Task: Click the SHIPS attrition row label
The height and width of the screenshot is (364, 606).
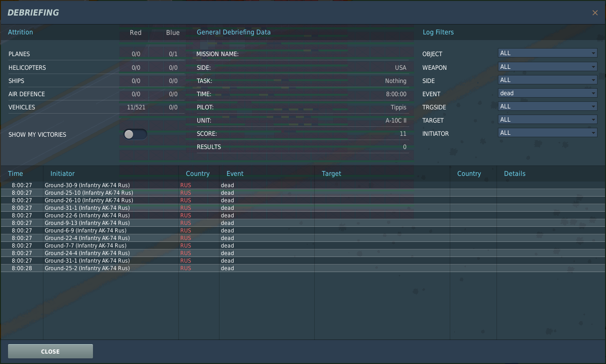Action: click(x=16, y=81)
